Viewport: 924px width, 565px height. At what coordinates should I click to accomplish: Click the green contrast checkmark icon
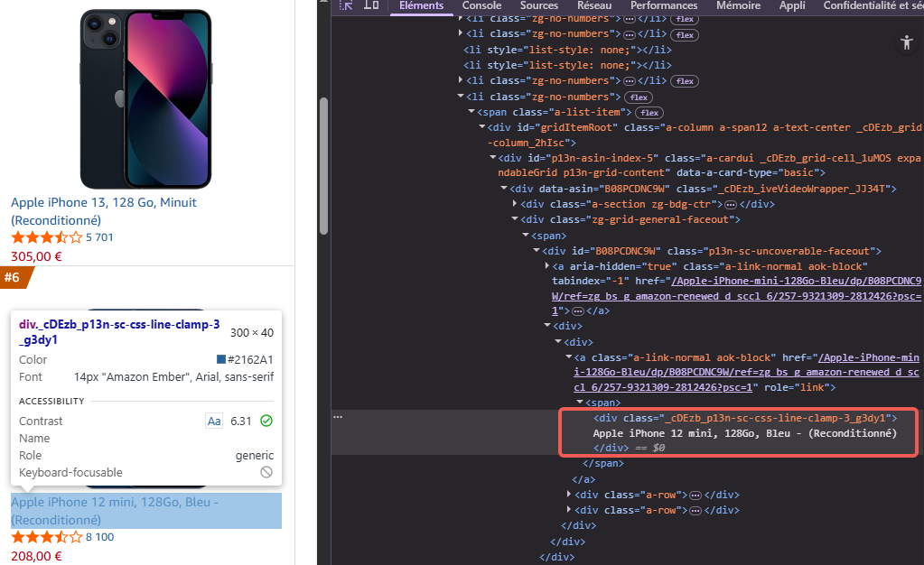267,421
